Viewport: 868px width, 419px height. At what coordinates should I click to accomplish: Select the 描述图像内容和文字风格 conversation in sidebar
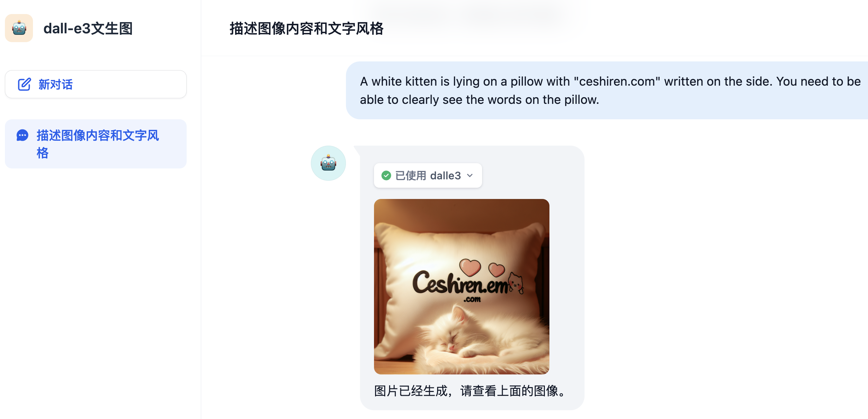point(96,144)
